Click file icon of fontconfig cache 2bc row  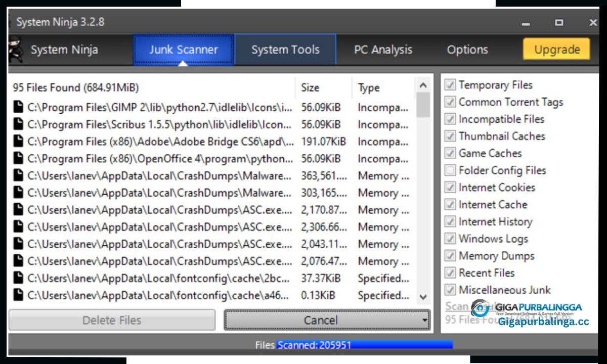18,278
